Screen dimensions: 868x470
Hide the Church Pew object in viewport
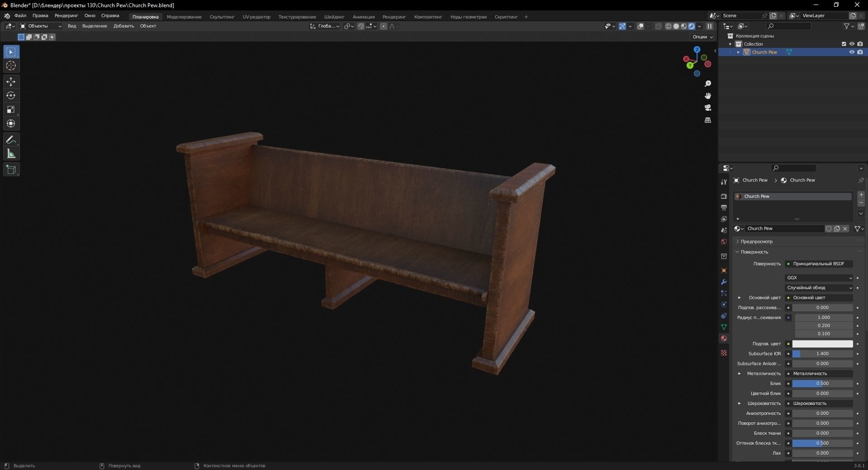pos(852,52)
